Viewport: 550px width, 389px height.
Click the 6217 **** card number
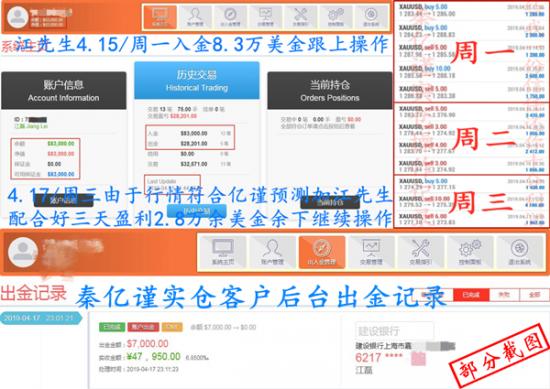click(378, 357)
